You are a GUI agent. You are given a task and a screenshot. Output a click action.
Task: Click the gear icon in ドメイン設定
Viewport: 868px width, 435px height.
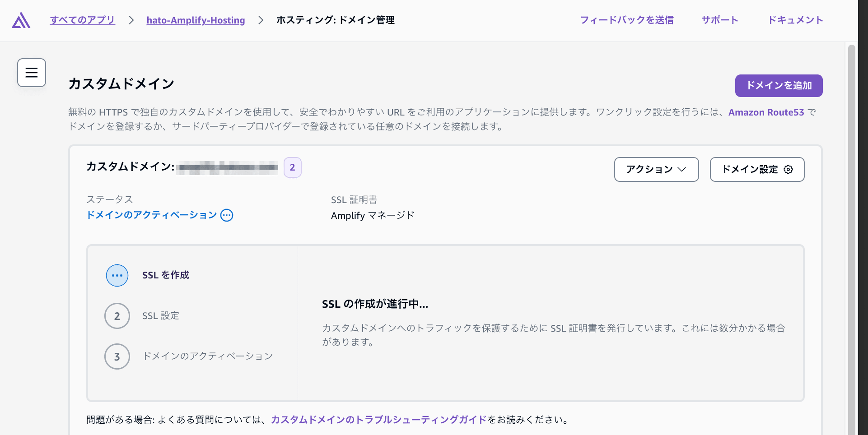tap(788, 169)
